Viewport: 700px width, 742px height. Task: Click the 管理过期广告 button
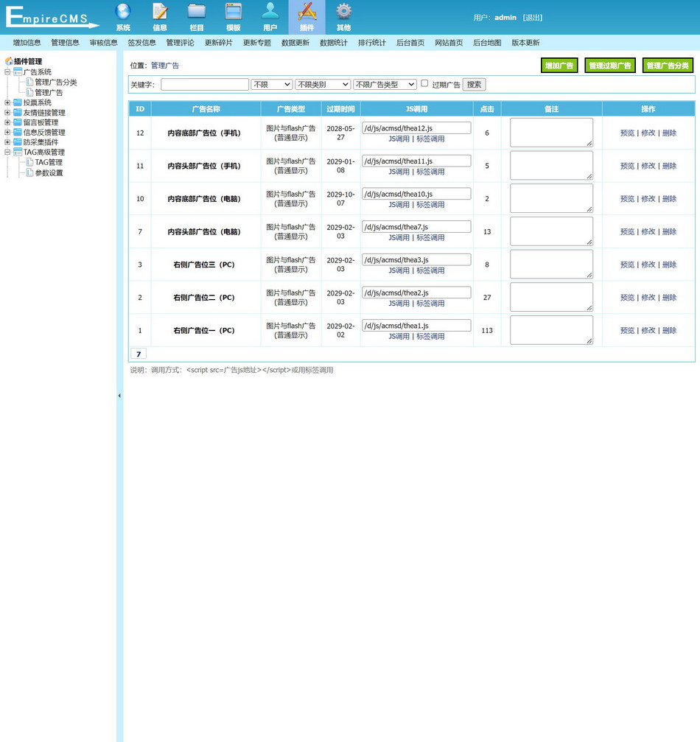(610, 66)
